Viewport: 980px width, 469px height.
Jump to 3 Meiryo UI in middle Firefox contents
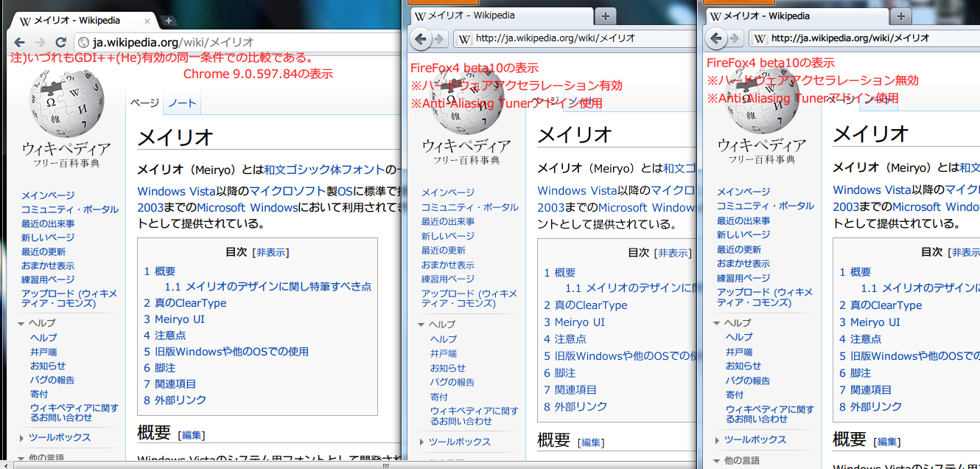click(574, 322)
